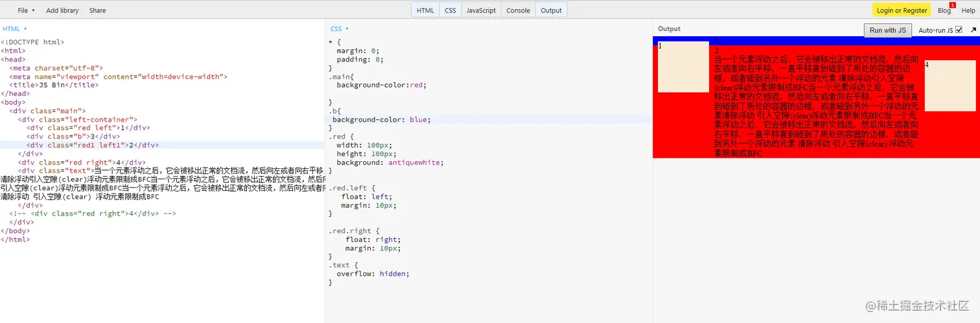Click the ".red {" CSS selector line
980x323 pixels.
[x=341, y=137]
